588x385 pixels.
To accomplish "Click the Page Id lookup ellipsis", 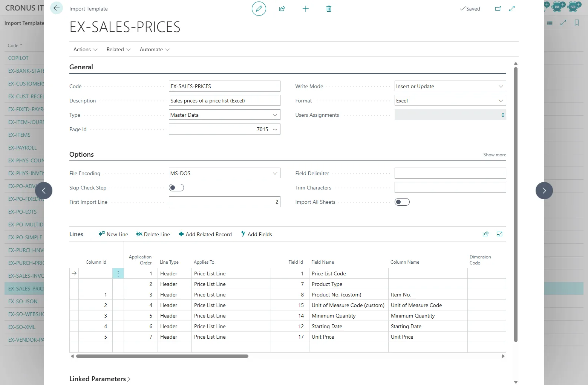I will point(275,129).
